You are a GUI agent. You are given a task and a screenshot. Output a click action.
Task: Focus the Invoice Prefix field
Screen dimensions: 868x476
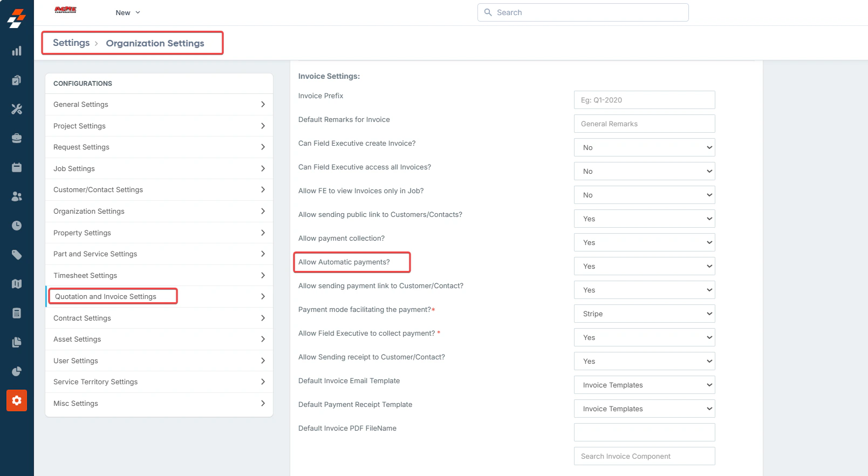(x=644, y=100)
